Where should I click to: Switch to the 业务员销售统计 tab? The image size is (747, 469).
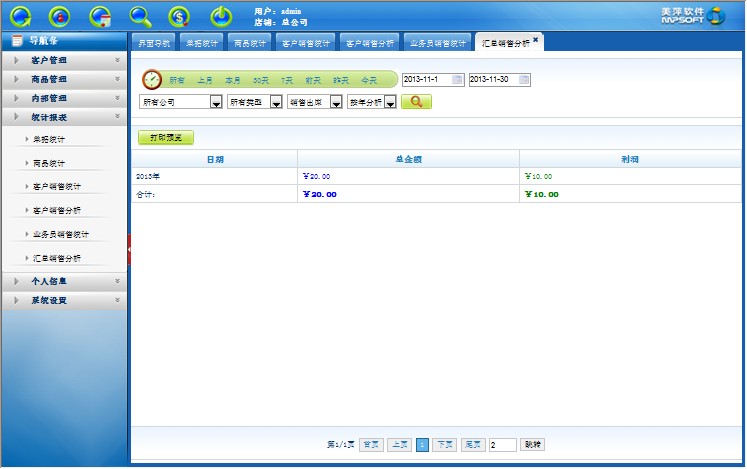pyautogui.click(x=438, y=43)
